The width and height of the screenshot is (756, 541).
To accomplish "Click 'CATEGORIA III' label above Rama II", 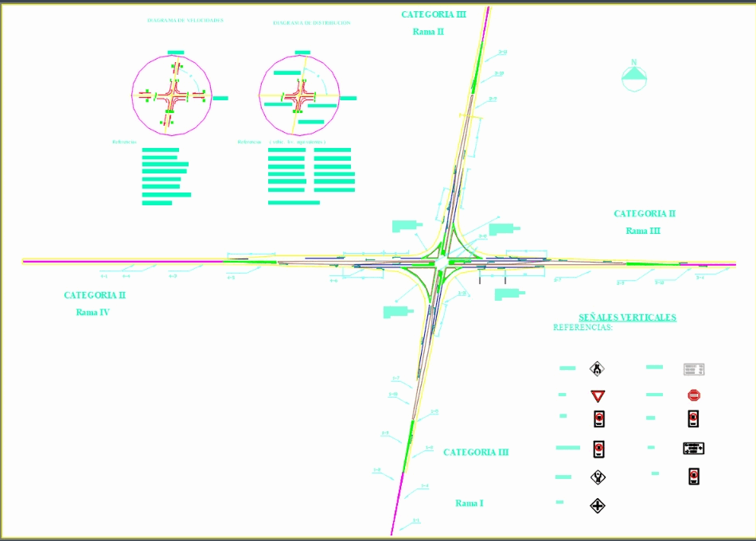I will click(434, 14).
